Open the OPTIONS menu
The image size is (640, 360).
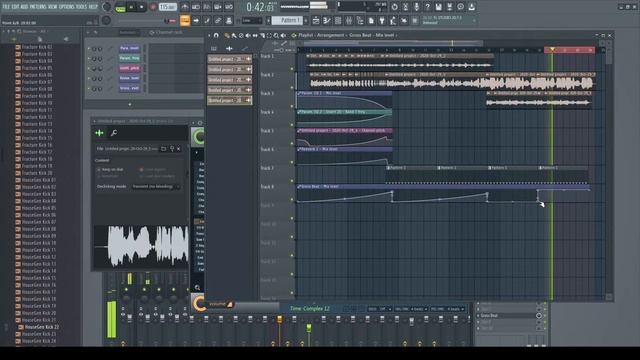(x=67, y=7)
